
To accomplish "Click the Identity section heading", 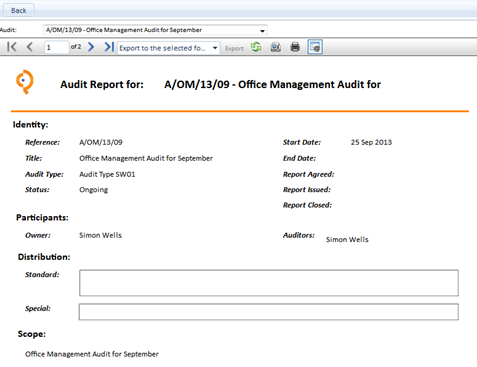I will click(30, 124).
